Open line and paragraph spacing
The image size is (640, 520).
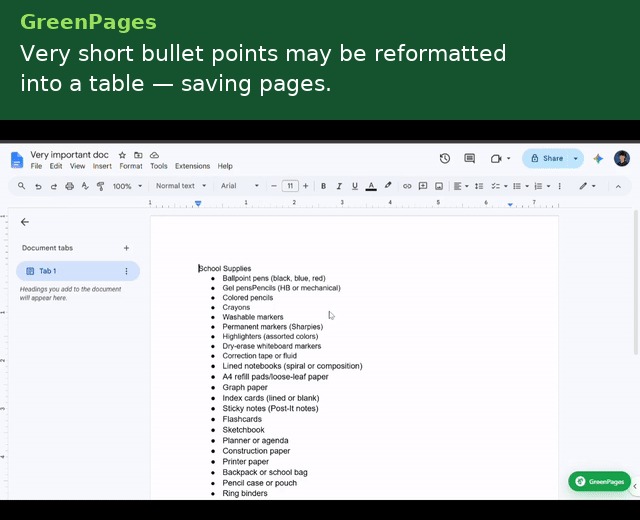pyautogui.click(x=479, y=186)
